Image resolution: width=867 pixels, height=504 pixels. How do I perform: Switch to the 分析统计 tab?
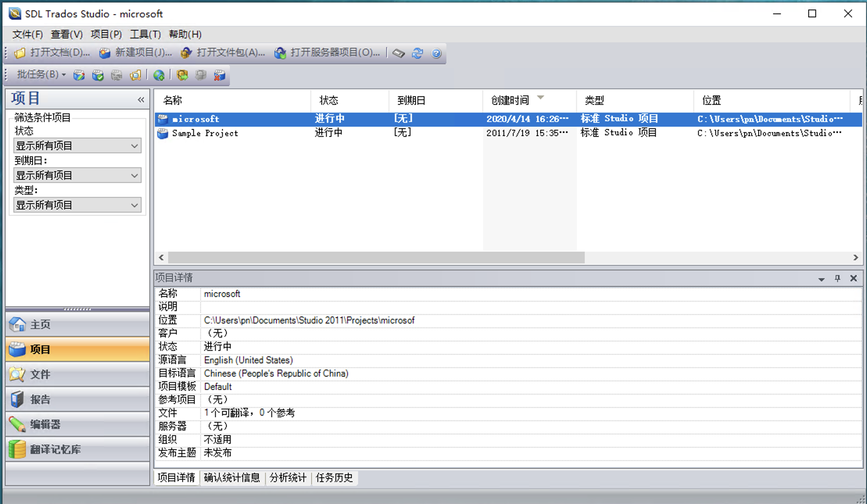point(288,477)
